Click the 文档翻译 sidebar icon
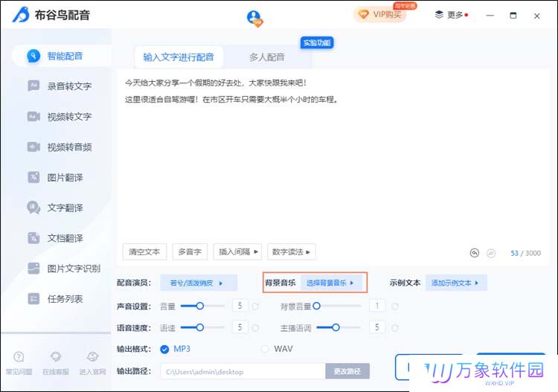558x392 pixels. tap(33, 238)
